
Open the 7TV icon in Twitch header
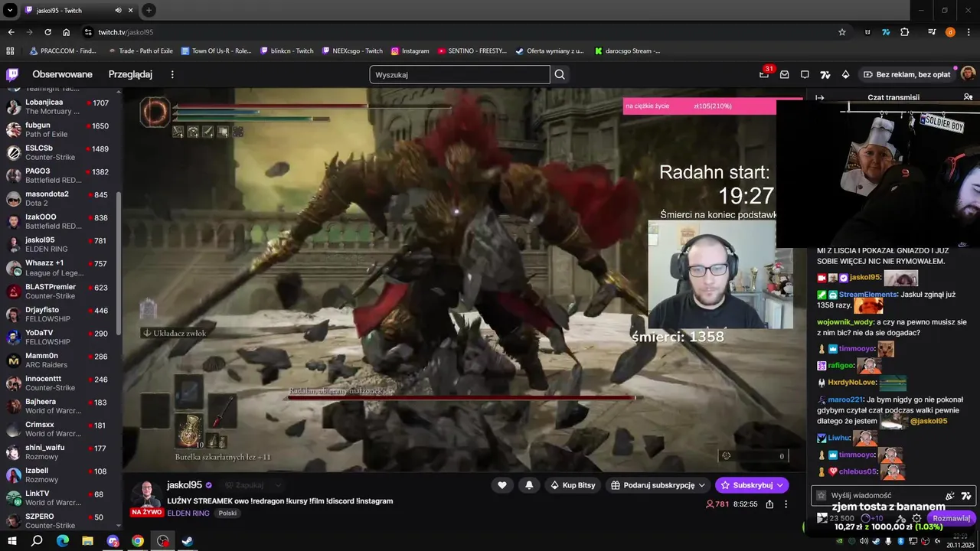pos(825,74)
